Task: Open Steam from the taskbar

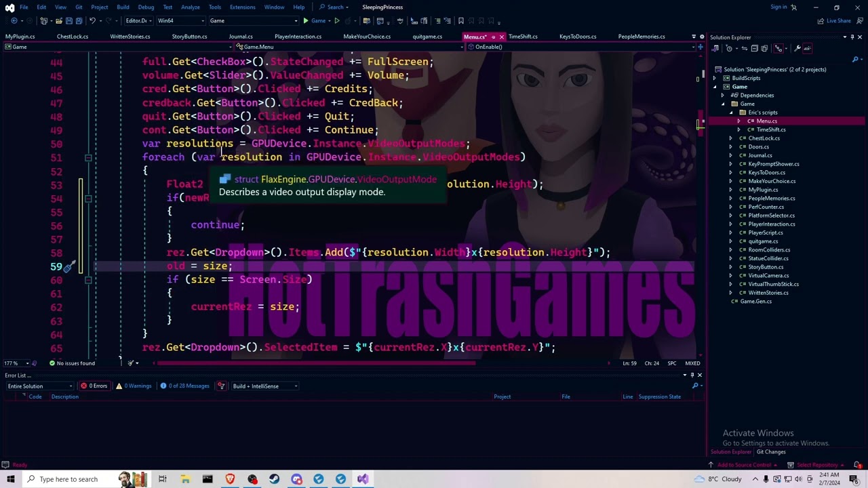Action: (x=274, y=479)
